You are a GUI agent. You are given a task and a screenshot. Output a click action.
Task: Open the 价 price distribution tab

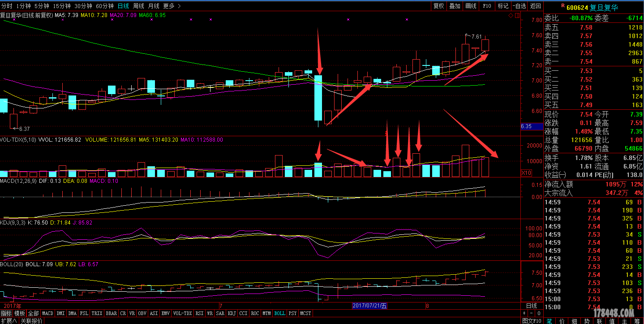tap(562, 321)
